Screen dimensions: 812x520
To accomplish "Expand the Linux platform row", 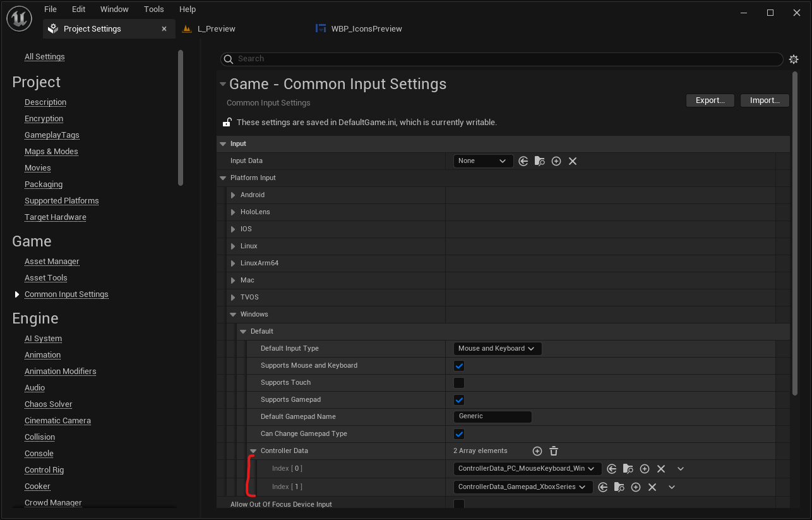I will coord(233,246).
